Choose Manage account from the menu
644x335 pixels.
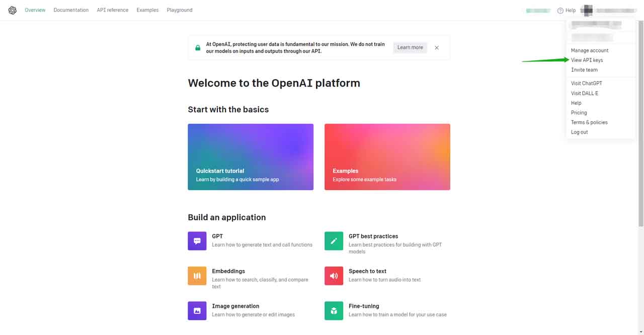pyautogui.click(x=590, y=50)
